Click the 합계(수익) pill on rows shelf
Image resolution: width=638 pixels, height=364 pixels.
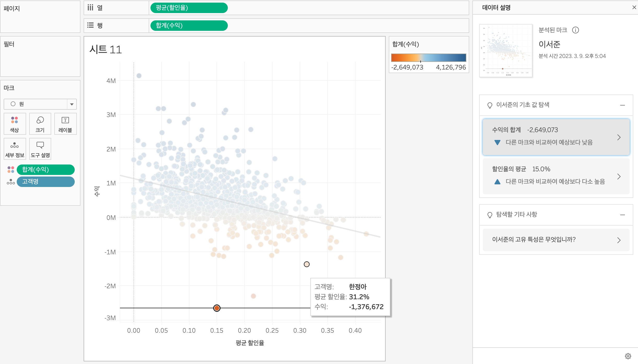[189, 26]
